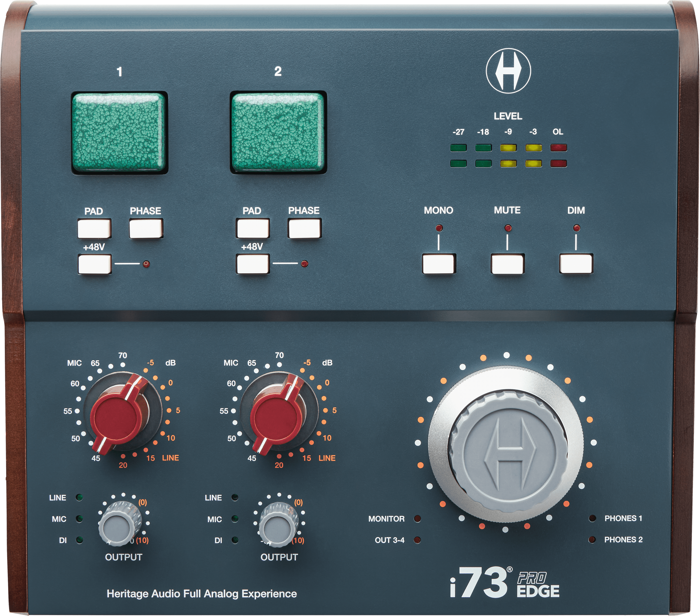Click channel 2 LINE indicator LED
This screenshot has width=700, height=616.
pos(235,498)
